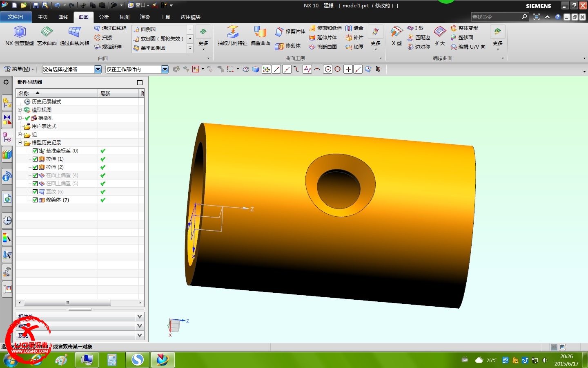
Task: Select the I 型 tool
Action: pyautogui.click(x=415, y=28)
